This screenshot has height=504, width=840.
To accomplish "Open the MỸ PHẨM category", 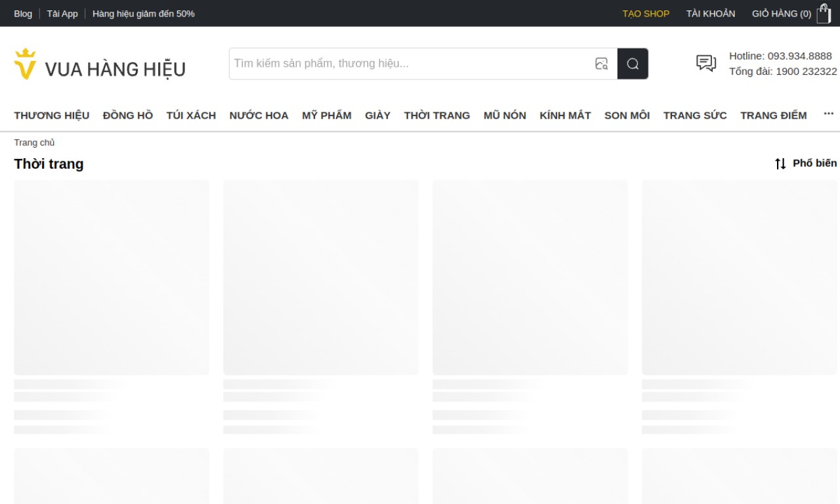I will tap(327, 115).
